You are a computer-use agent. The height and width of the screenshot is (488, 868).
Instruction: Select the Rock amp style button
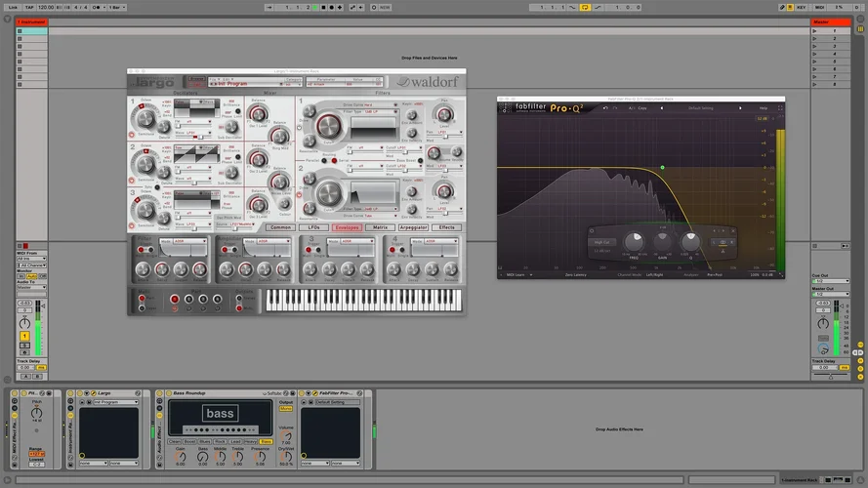(x=220, y=441)
